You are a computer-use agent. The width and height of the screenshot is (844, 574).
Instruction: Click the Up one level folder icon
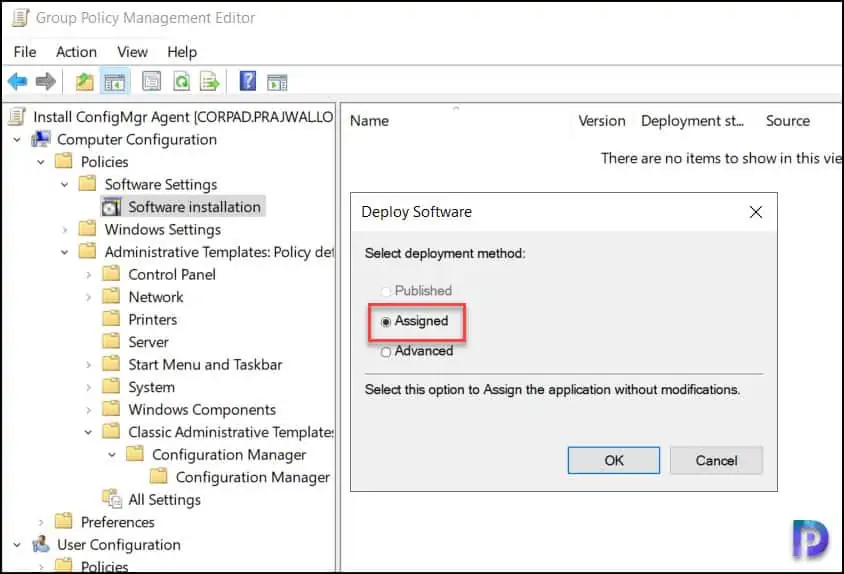(85, 82)
